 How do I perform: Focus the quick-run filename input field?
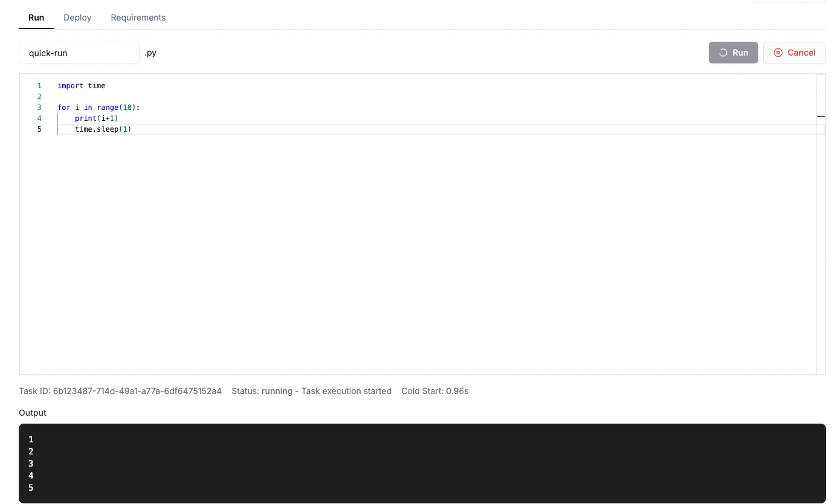tap(79, 53)
